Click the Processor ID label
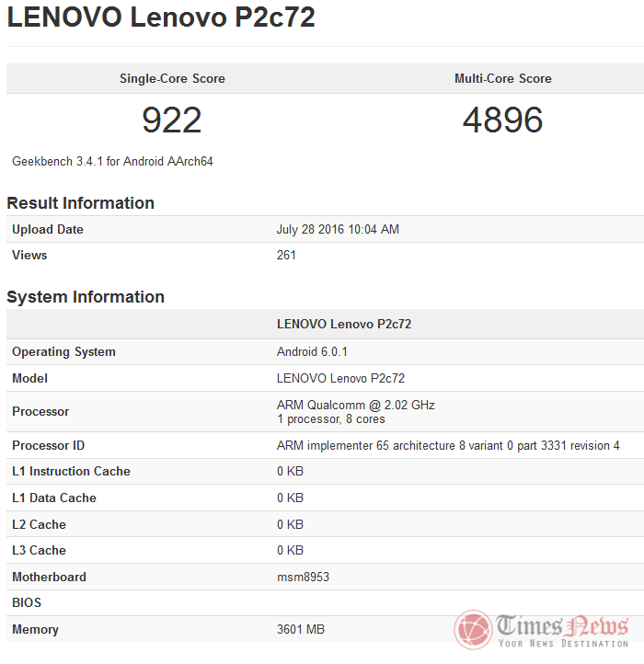This screenshot has width=644, height=664. (48, 445)
